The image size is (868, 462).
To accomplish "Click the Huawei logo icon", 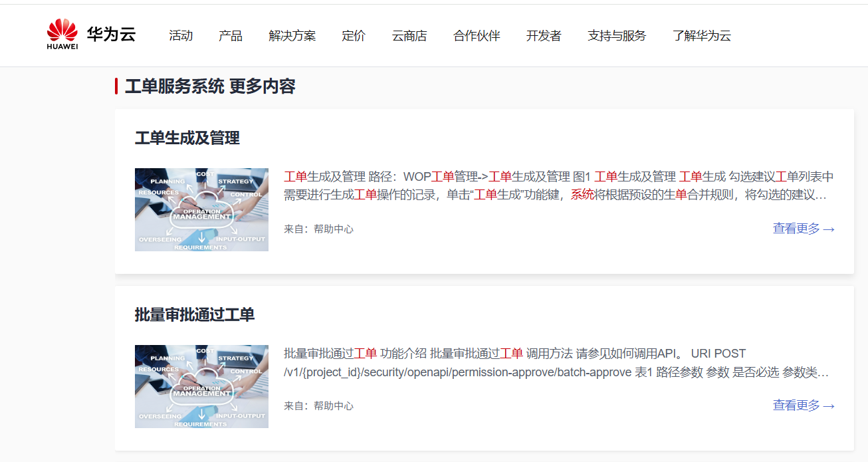I will pos(62,35).
